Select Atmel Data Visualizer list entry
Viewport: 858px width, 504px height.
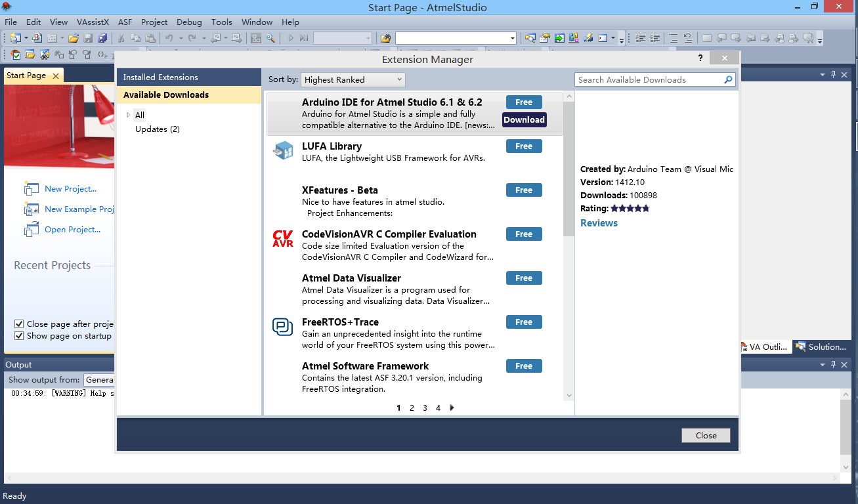click(x=414, y=289)
